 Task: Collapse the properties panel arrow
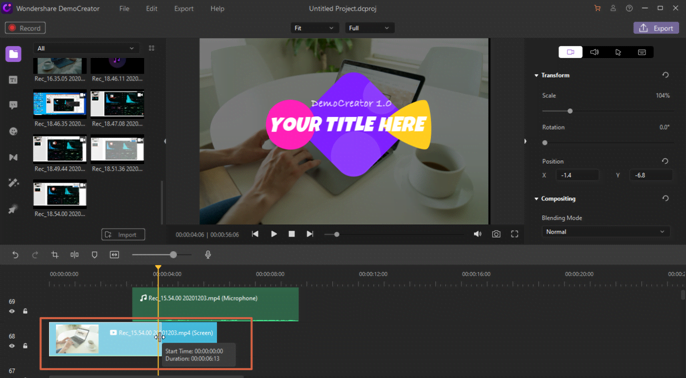click(x=525, y=141)
